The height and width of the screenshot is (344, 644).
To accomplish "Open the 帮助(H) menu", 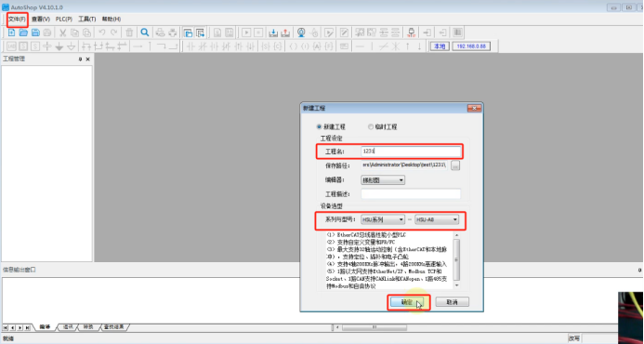I will tap(112, 20).
